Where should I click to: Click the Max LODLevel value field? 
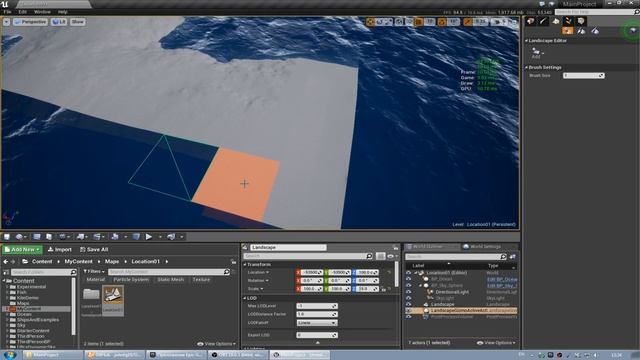317,306
